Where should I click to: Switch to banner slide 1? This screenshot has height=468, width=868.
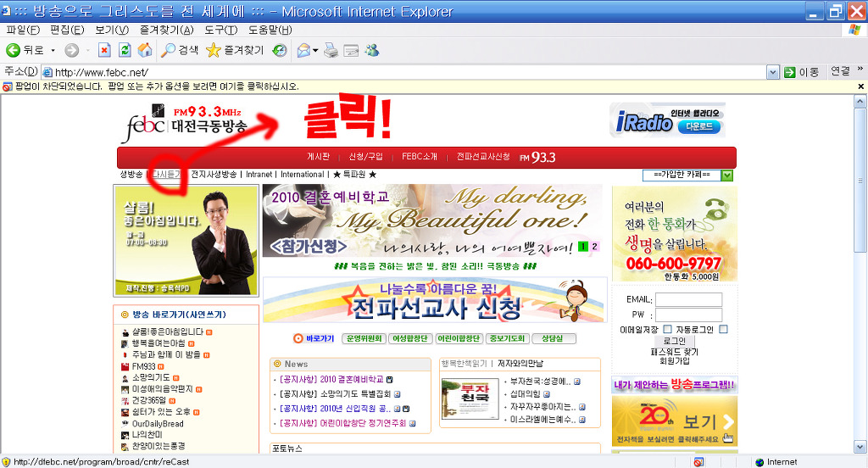[x=582, y=247]
